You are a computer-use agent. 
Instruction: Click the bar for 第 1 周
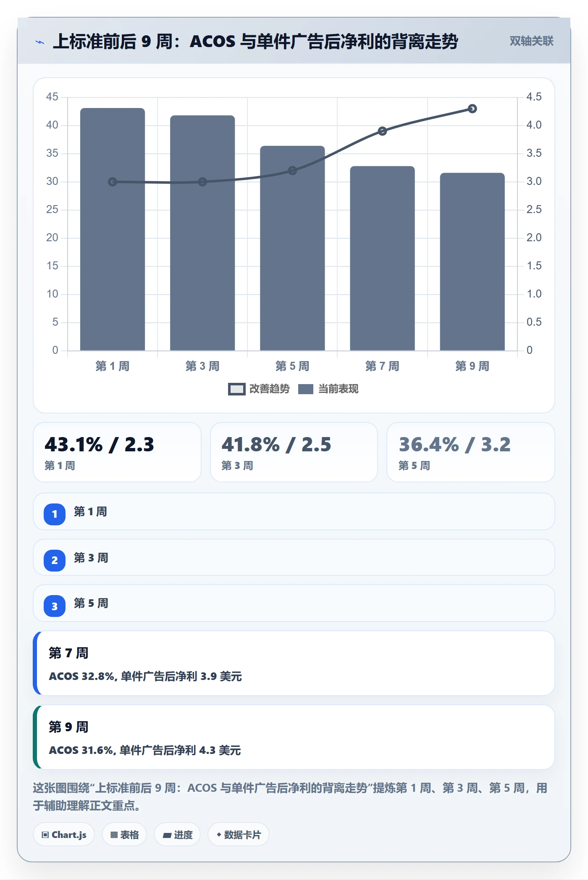(113, 229)
